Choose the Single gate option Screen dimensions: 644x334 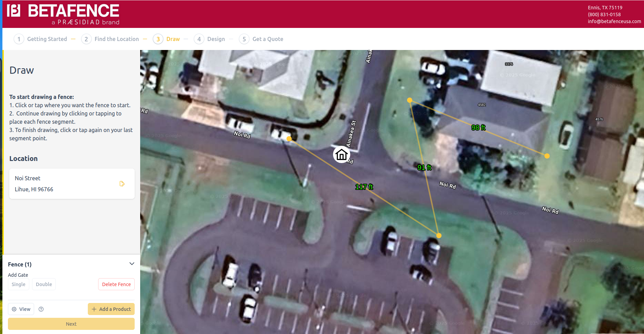click(x=19, y=284)
